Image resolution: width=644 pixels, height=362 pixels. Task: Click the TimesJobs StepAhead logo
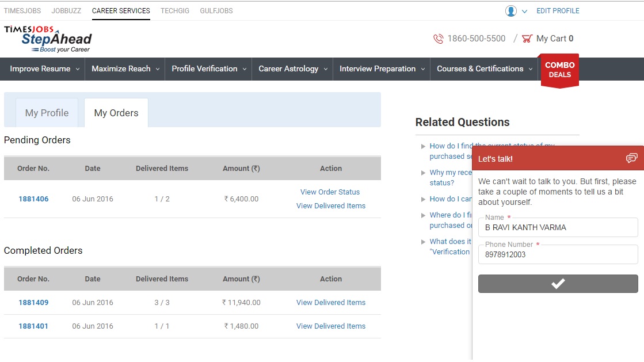pyautogui.click(x=48, y=39)
